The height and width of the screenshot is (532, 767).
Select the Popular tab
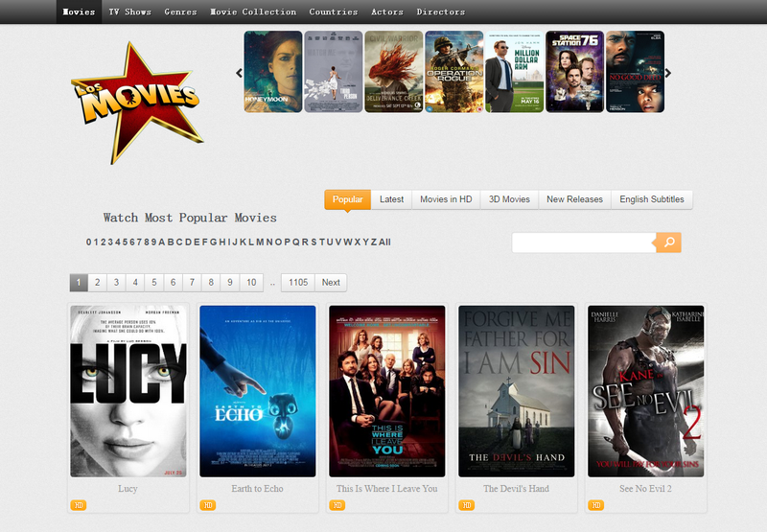pyautogui.click(x=347, y=199)
